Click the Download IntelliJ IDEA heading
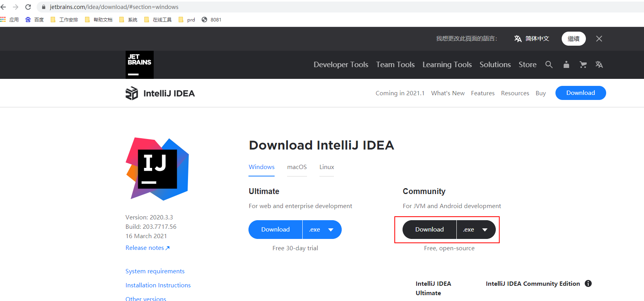 coord(321,145)
